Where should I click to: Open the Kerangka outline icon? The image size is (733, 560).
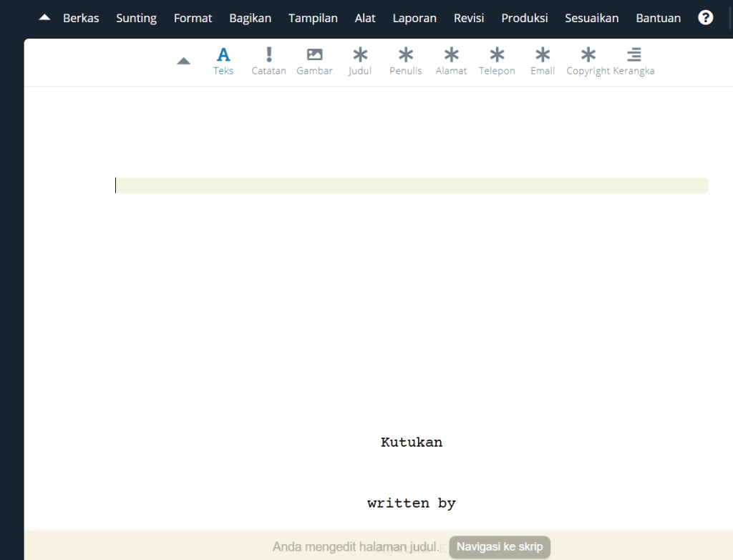coord(634,55)
